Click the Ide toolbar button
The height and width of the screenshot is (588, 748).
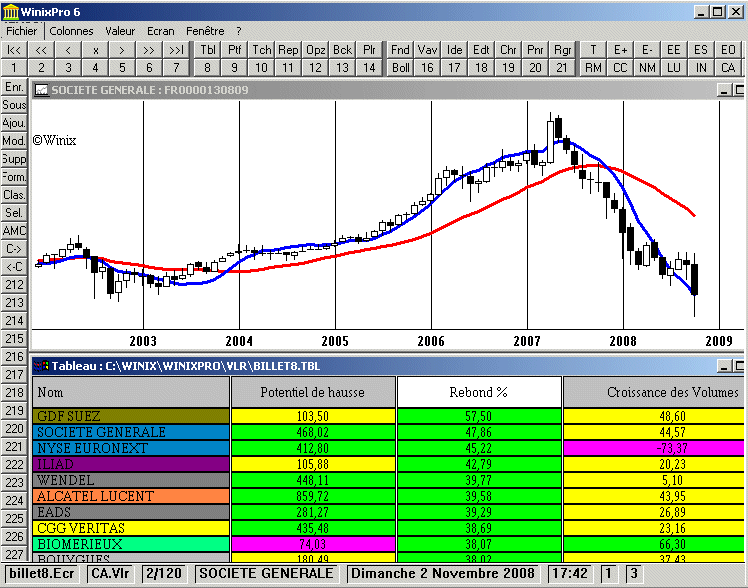[454, 50]
